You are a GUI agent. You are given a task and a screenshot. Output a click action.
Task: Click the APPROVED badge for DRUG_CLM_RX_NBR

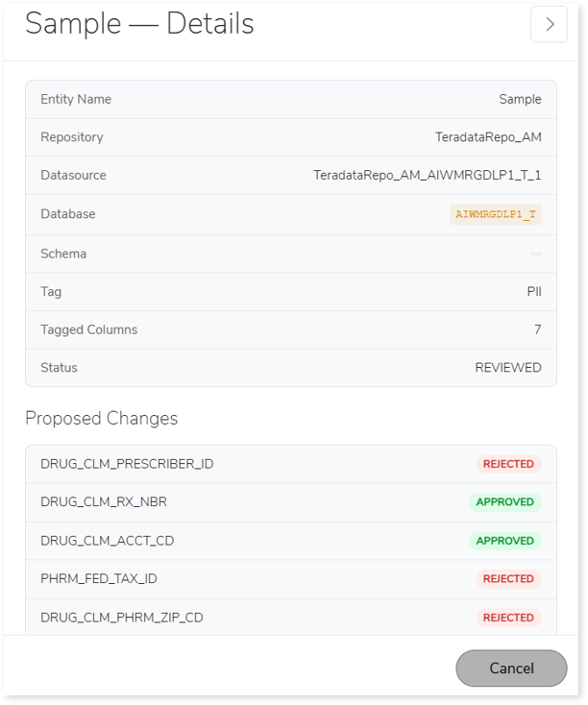505,502
